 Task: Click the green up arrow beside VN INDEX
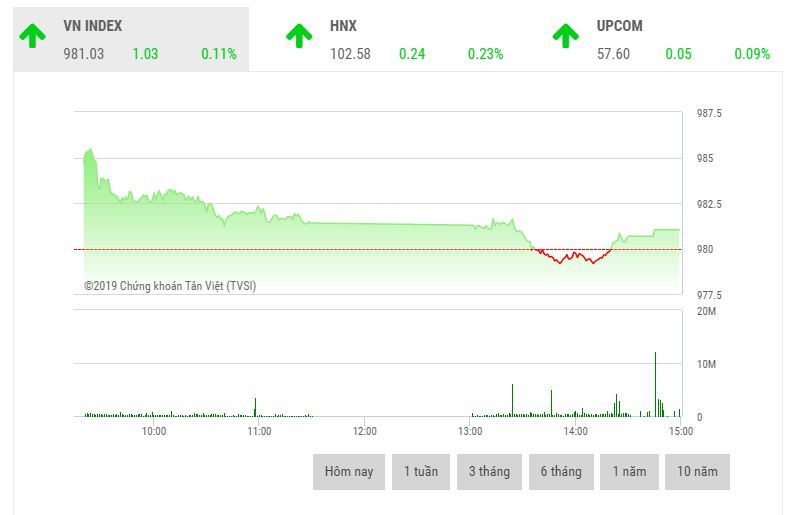click(32, 36)
